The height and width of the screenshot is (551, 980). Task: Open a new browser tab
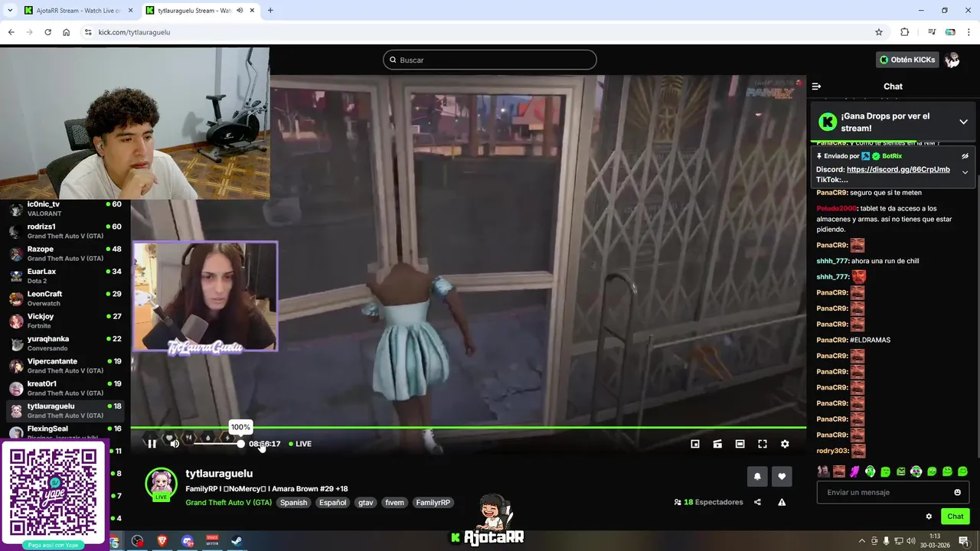270,11
